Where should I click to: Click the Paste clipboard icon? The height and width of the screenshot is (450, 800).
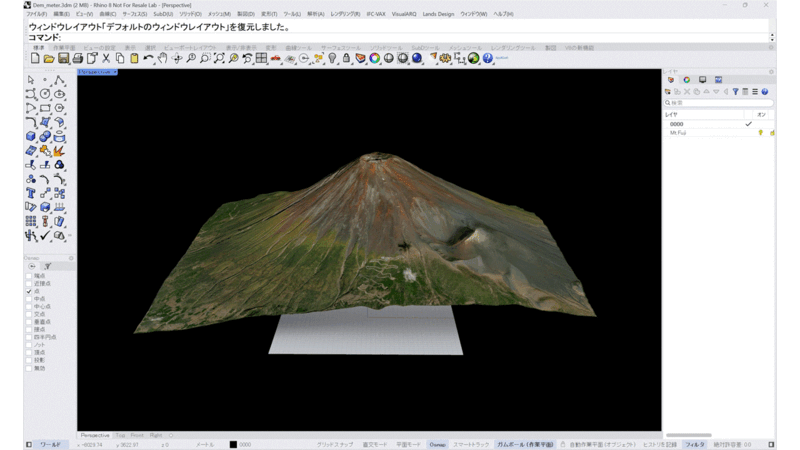(x=134, y=59)
